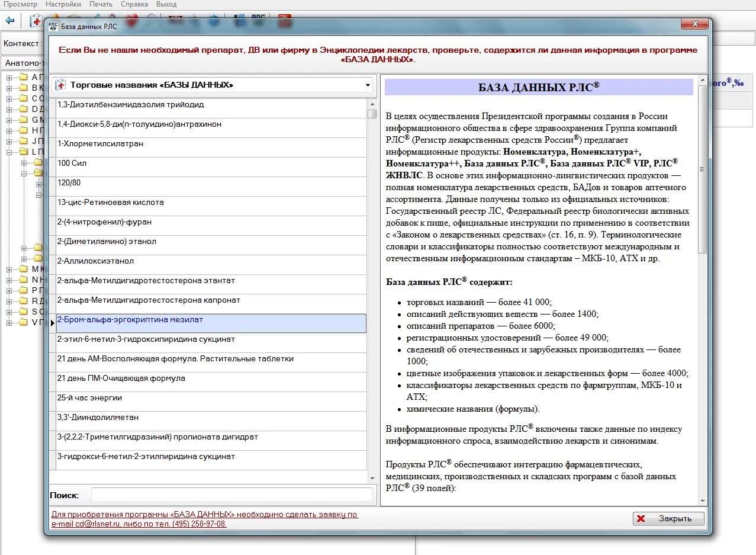The width and height of the screenshot is (756, 555).
Task: Click the folder icon of tree node D
Action: click(x=23, y=109)
